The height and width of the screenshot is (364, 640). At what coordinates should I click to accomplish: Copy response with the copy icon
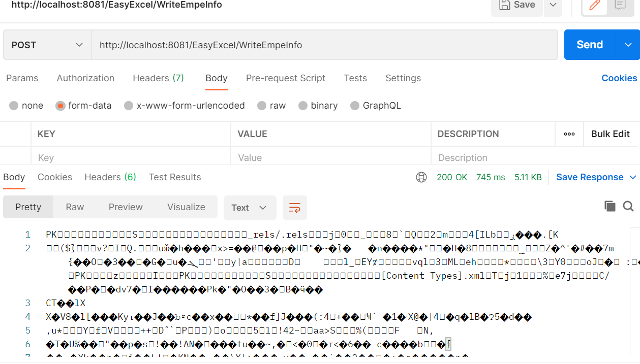pyautogui.click(x=609, y=206)
